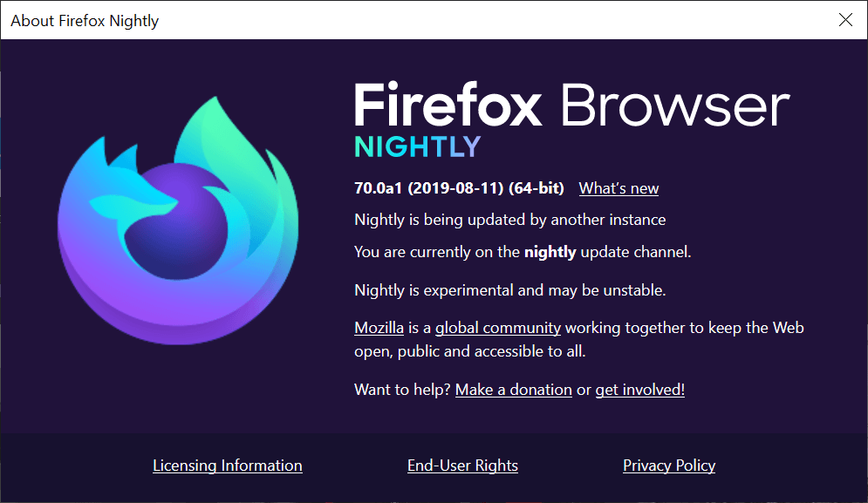This screenshot has width=868, height=503.
Task: Click the bold 'nightly' channel name
Action: coord(550,252)
